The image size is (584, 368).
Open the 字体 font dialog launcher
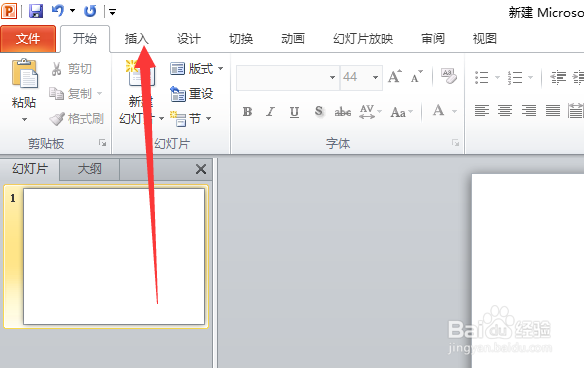coord(455,143)
